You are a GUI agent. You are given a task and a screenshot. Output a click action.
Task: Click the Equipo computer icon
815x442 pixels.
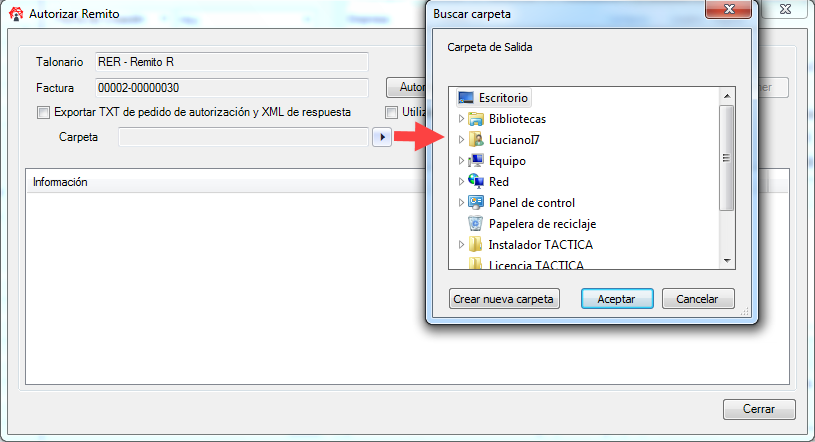click(476, 161)
